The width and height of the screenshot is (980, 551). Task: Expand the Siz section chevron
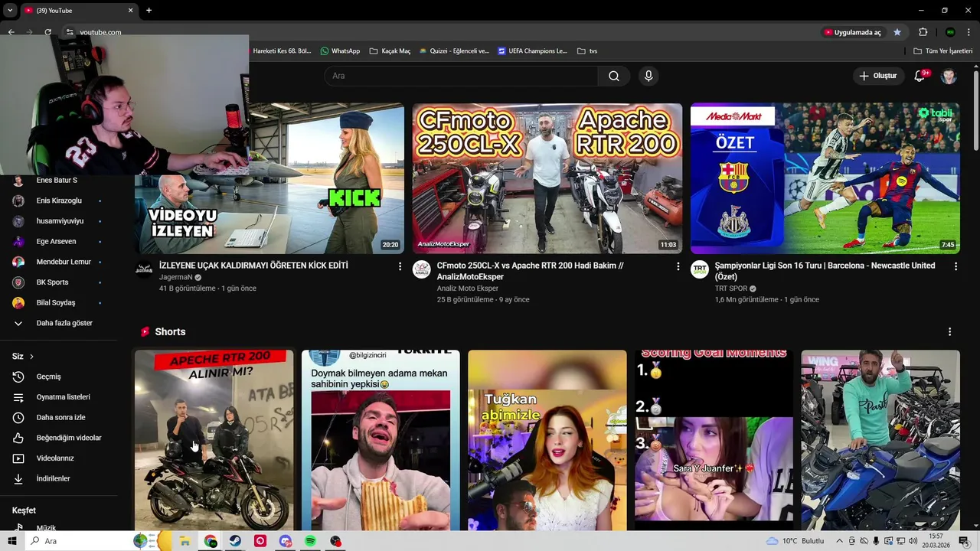(31, 357)
